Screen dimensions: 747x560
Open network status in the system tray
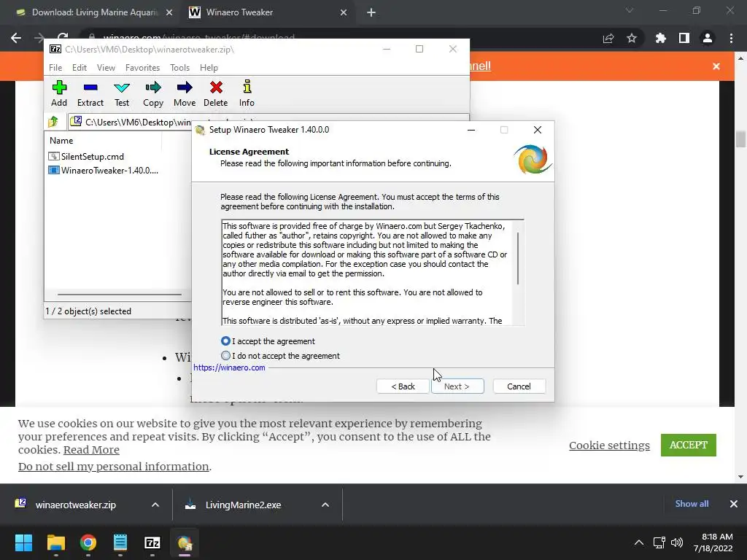pos(659,542)
